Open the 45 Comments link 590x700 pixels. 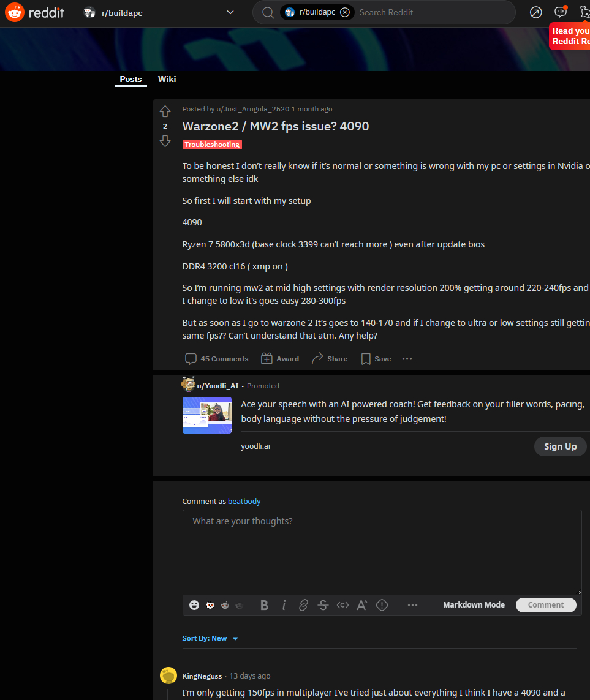coord(217,359)
